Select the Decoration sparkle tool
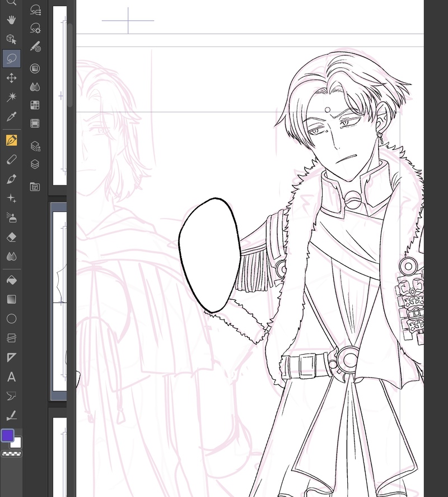The height and width of the screenshot is (497, 448). pos(11,198)
